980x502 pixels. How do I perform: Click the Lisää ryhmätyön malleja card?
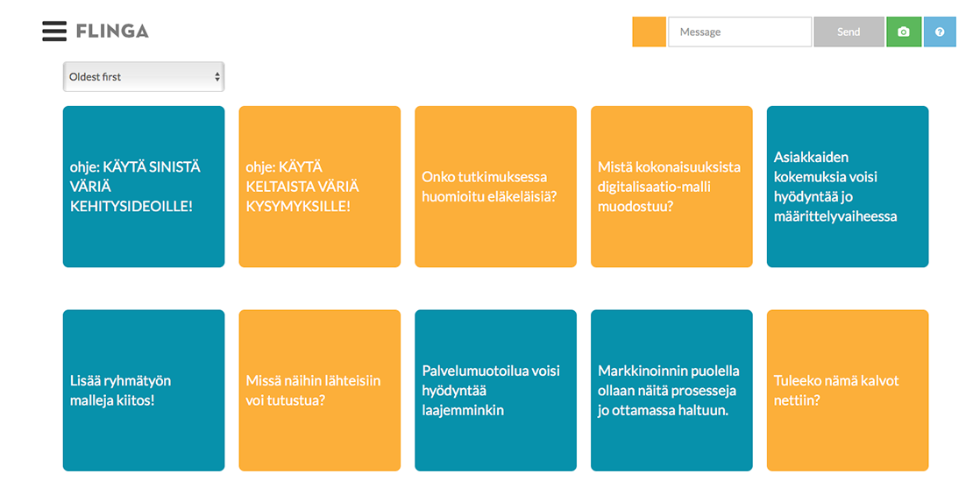pos(144,390)
